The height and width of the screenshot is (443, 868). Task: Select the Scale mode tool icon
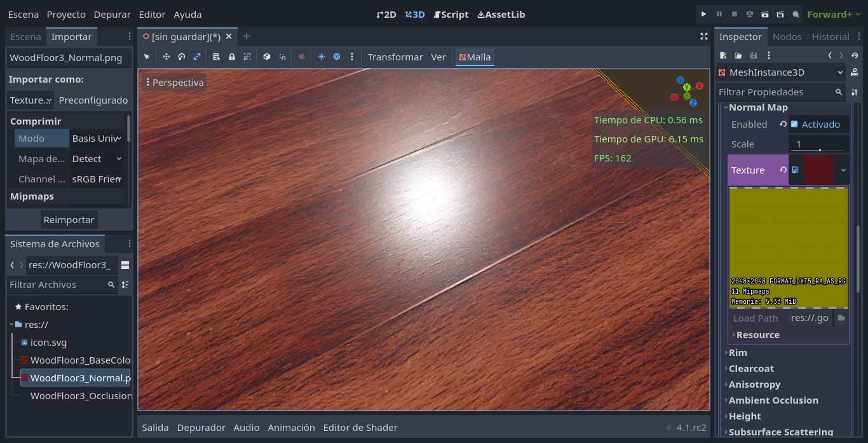197,57
